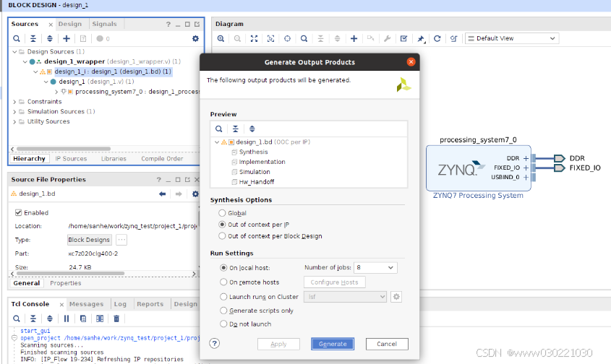The image size is (611, 364).
Task: Click the ellipsis button next to Block Designs
Action: (121, 240)
